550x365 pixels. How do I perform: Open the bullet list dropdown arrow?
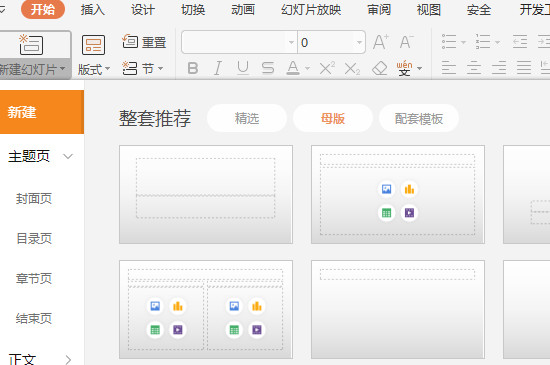point(463,42)
